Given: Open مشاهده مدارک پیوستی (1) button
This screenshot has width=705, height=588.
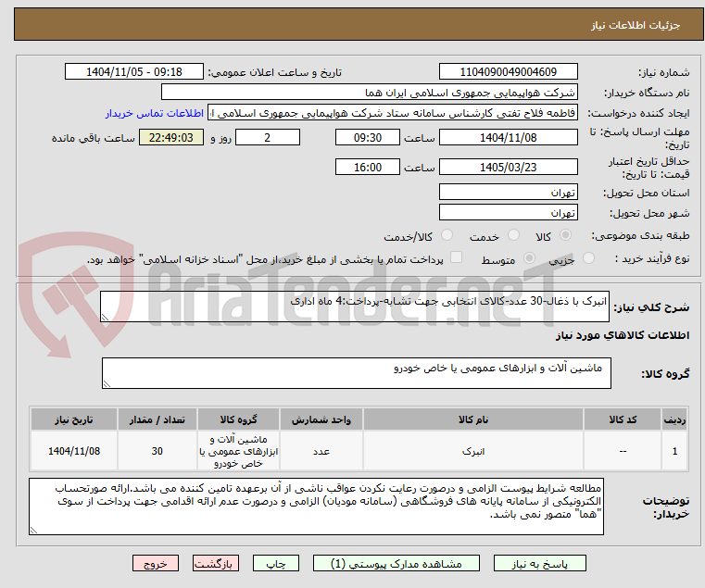Looking at the screenshot, I should point(397,563).
